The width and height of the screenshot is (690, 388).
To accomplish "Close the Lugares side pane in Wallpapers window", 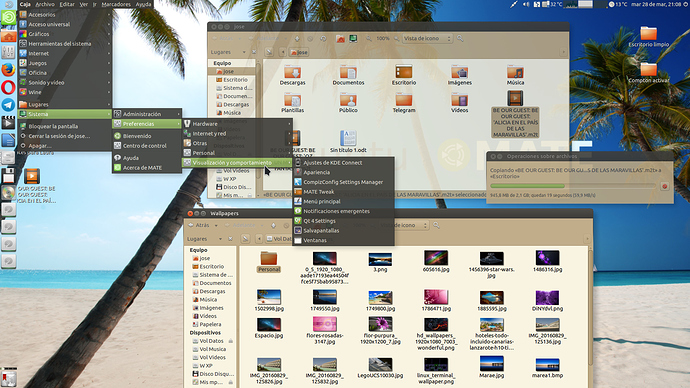I will pyautogui.click(x=230, y=239).
